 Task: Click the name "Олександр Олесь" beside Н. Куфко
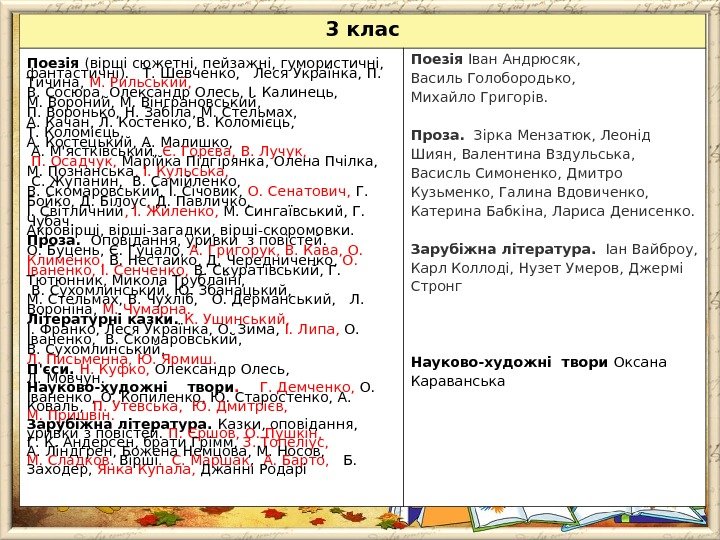(x=222, y=369)
